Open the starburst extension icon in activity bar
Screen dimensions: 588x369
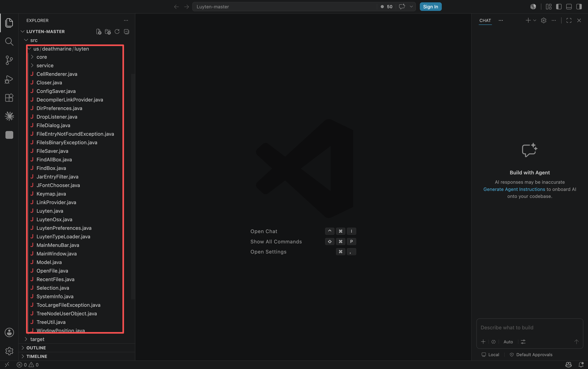click(9, 116)
